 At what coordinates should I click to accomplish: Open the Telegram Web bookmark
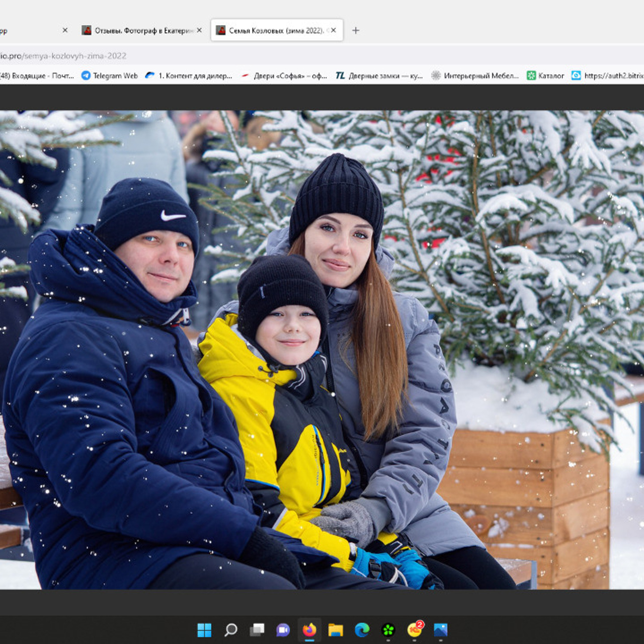tap(109, 75)
